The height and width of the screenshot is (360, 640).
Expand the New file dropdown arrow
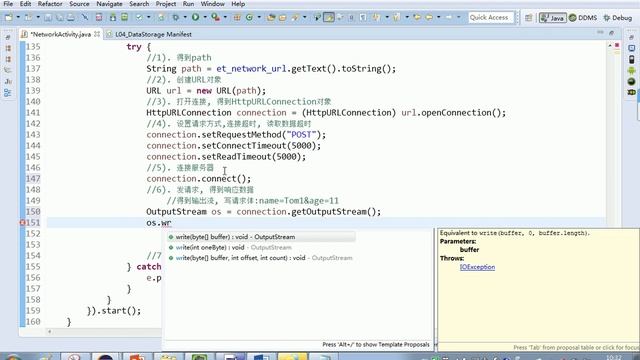point(18,18)
